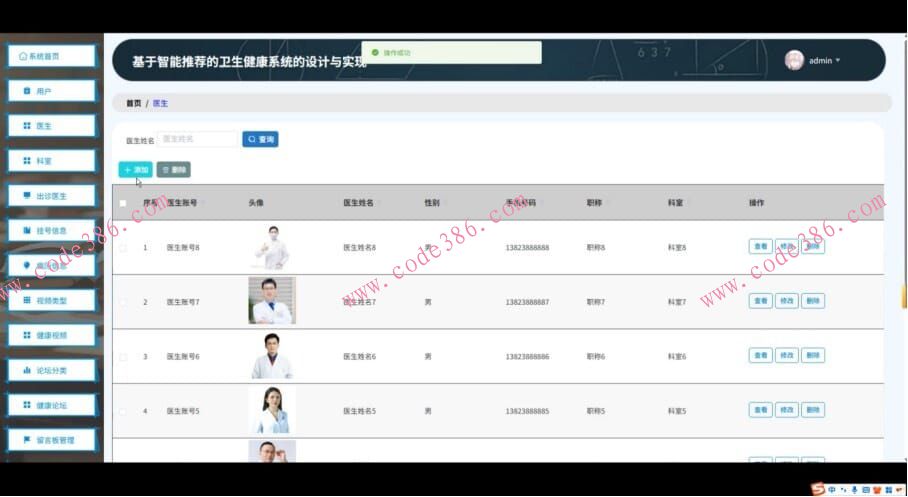Open the 系统首页 home icon in sidebar
Viewport: 908px width, 497px height.
click(23, 56)
